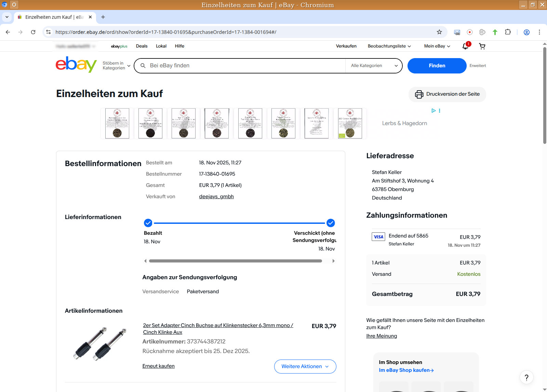Screen dimensions: 547x392
Task: Open the Deals menu item
Action: pos(142,46)
